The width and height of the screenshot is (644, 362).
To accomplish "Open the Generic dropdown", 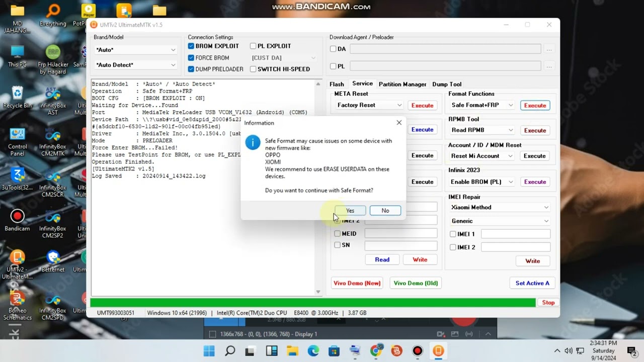I will click(500, 221).
